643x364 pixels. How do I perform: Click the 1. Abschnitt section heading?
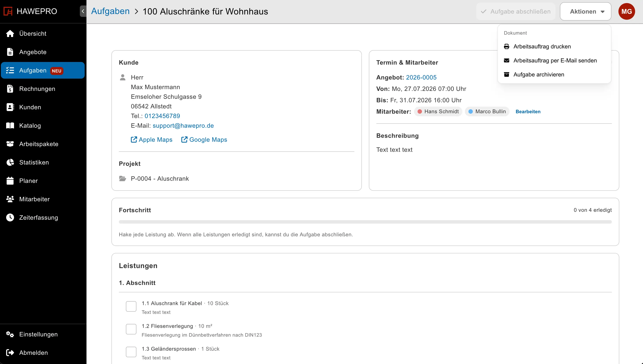pos(137,283)
